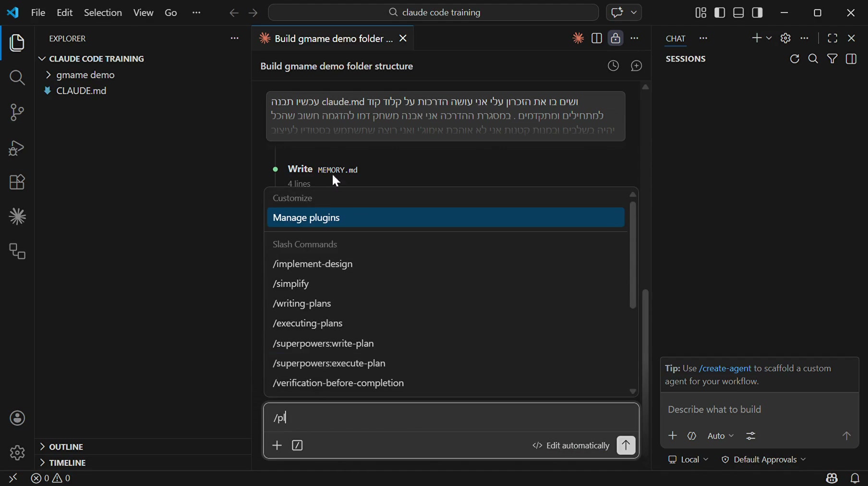This screenshot has height=486, width=868.
Task: Open the Source Control view
Action: tap(17, 113)
